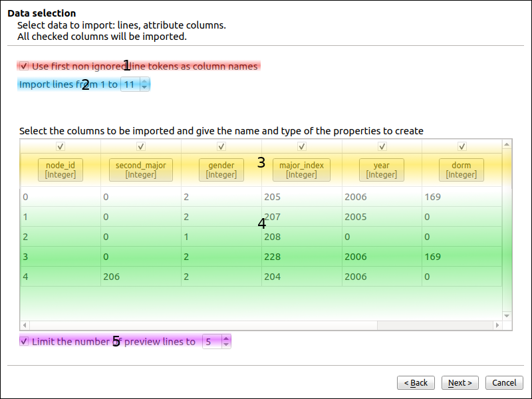Uncheck the node_id column import checkbox

[60, 146]
